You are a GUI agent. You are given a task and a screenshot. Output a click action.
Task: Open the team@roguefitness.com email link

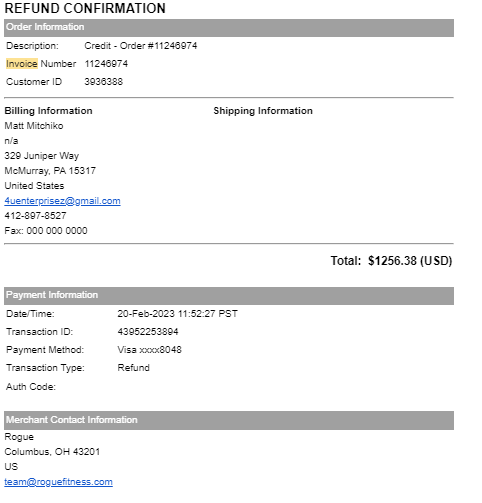(58, 482)
